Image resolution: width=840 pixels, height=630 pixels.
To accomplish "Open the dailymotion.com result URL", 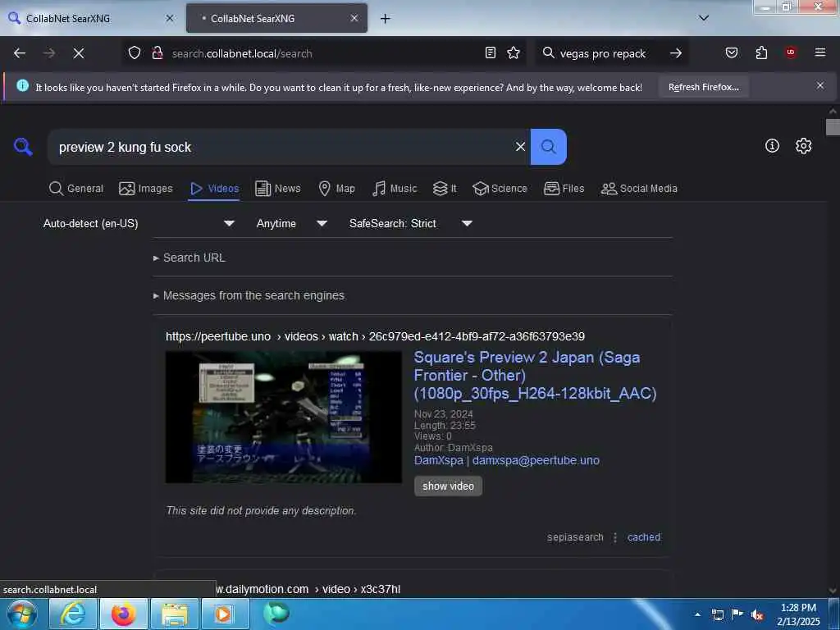I will 308,589.
